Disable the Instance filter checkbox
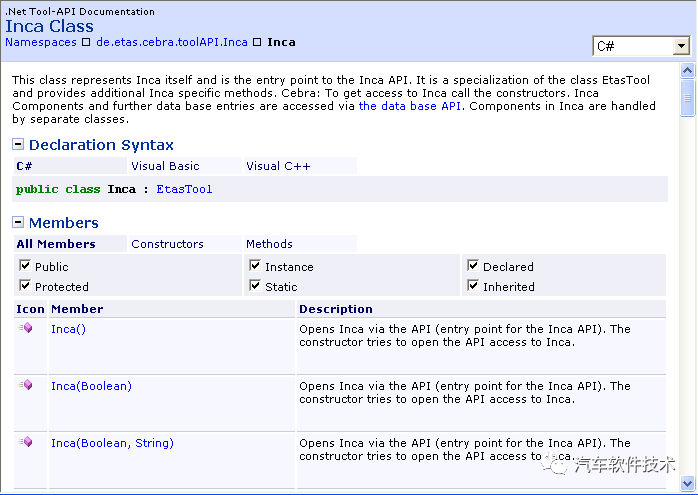 255,266
